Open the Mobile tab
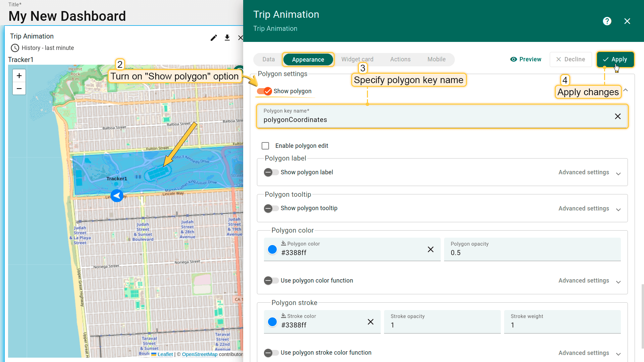Image resolution: width=644 pixels, height=362 pixels. pyautogui.click(x=436, y=59)
